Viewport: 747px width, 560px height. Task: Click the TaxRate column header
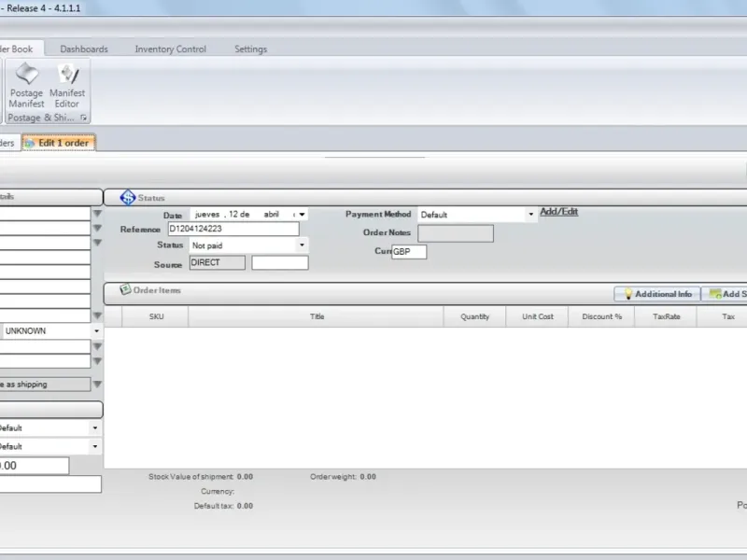[x=666, y=316]
